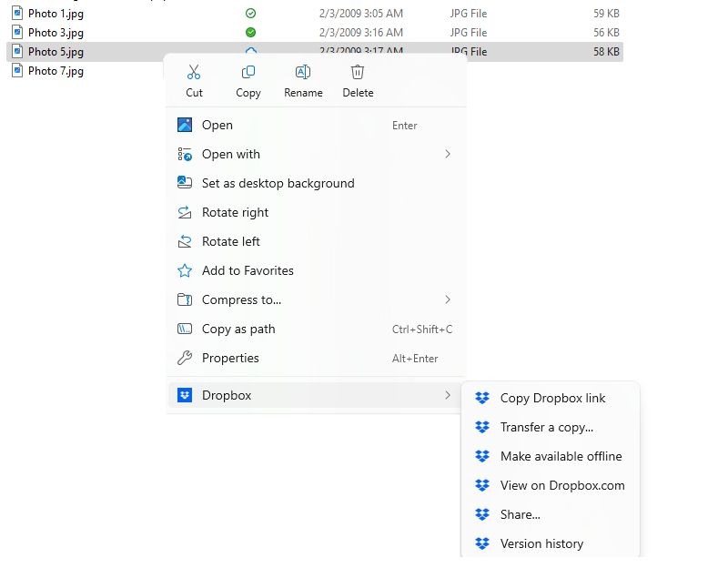
Task: Click the Add to Favorites star icon
Action: (185, 270)
